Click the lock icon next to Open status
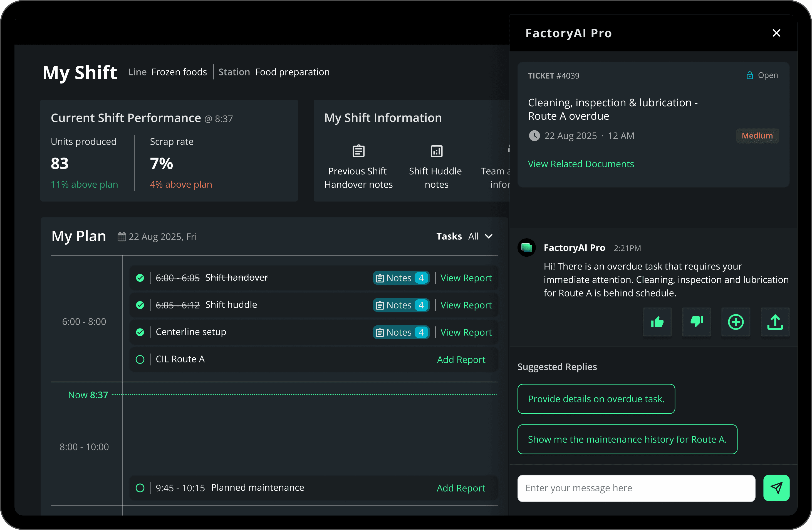This screenshot has width=812, height=530. click(x=749, y=75)
